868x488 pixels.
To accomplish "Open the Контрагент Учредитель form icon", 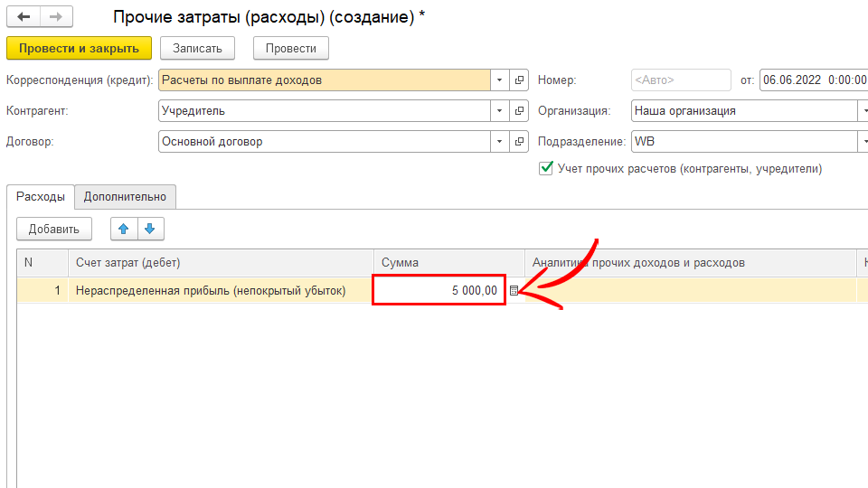I will [520, 111].
